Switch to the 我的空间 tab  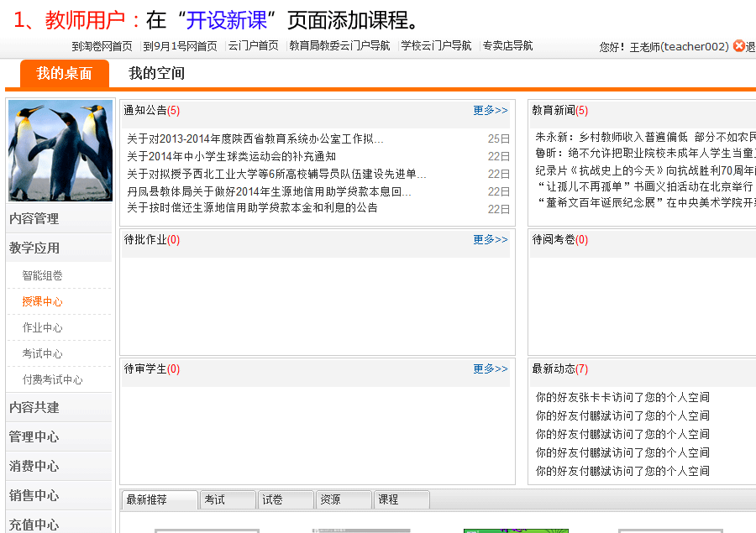pyautogui.click(x=156, y=74)
